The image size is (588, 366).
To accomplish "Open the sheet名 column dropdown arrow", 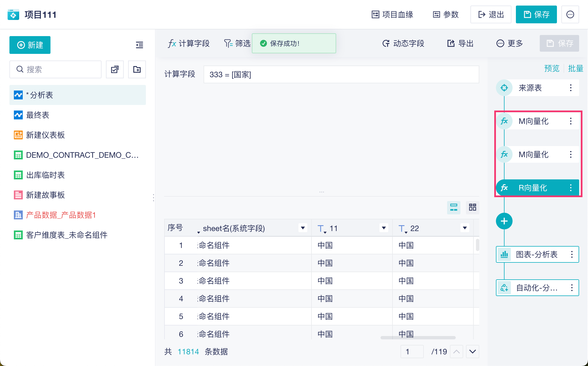I will pyautogui.click(x=303, y=228).
